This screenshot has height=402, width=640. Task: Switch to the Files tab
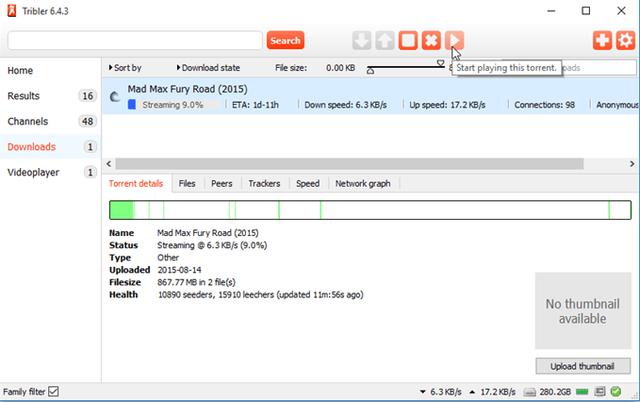coord(187,184)
